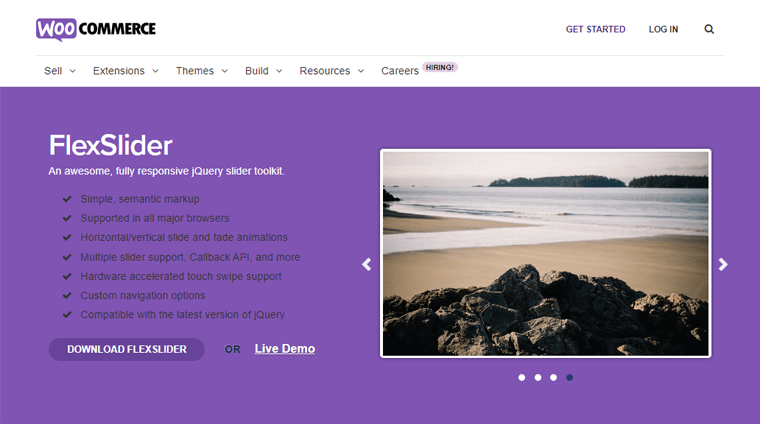Open the Themes menu
760x424 pixels.
(195, 71)
